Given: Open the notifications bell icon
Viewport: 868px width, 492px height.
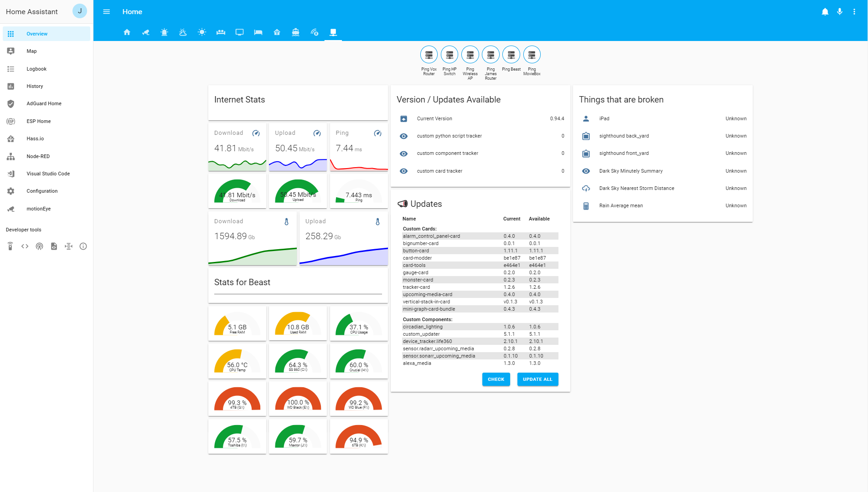Looking at the screenshot, I should point(825,12).
